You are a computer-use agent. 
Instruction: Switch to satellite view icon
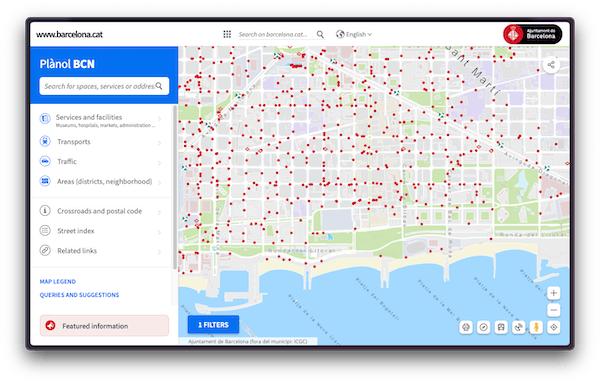point(518,327)
